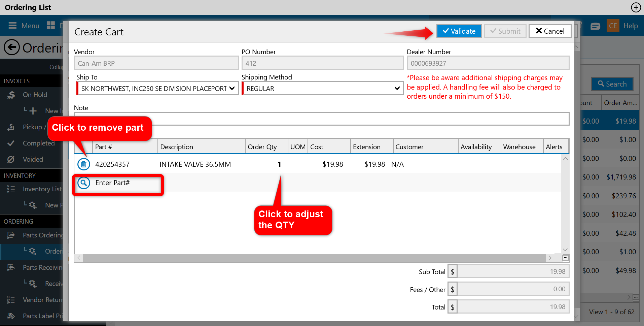Click the Parts Receiving icon
The height and width of the screenshot is (326, 644).
pos(11,267)
